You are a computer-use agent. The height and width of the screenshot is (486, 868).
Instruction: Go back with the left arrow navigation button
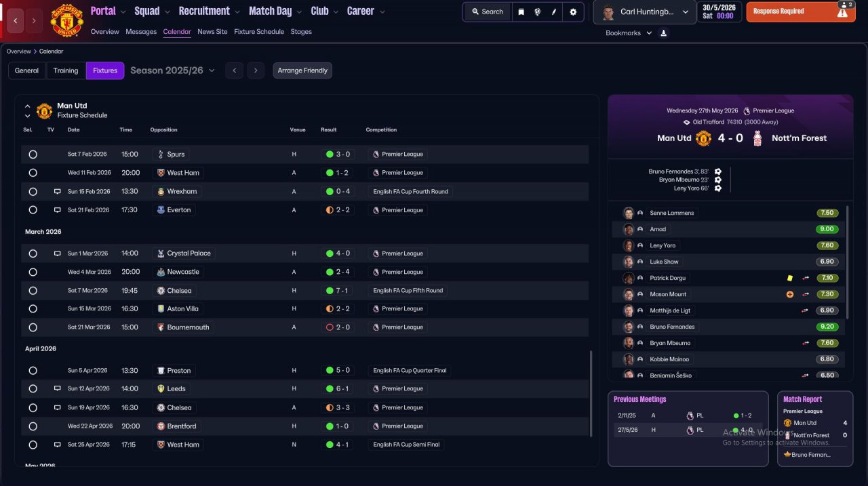[16, 21]
